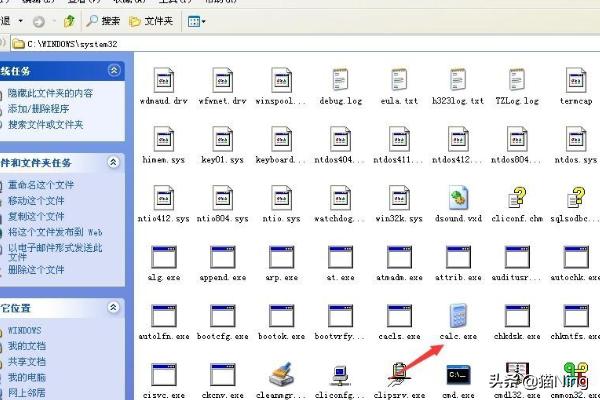Select the cmd.exe command prompt icon
This screenshot has height=400, width=600.
pos(458,375)
